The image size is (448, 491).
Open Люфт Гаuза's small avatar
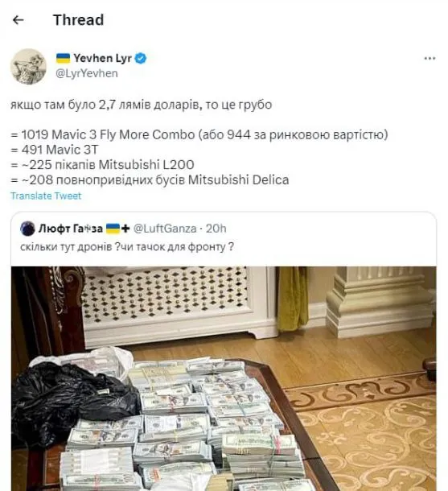coord(27,229)
